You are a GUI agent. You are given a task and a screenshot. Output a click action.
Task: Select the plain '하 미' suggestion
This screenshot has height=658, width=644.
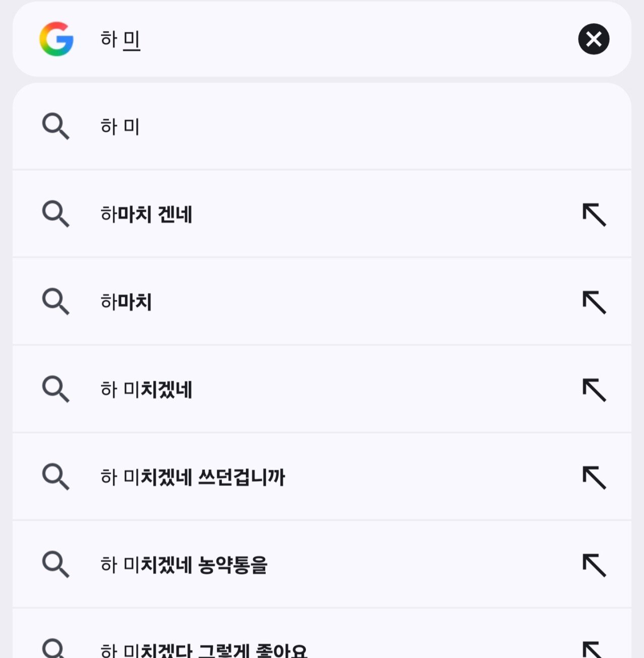click(120, 126)
